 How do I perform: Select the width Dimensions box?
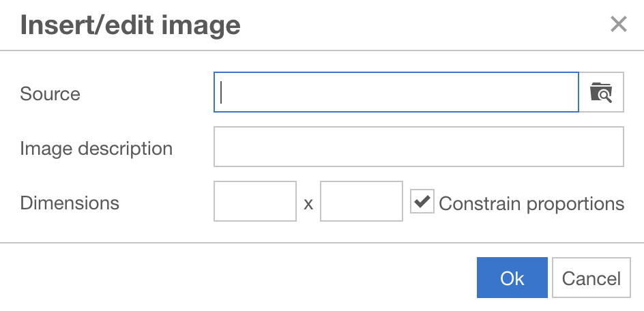tap(255, 201)
